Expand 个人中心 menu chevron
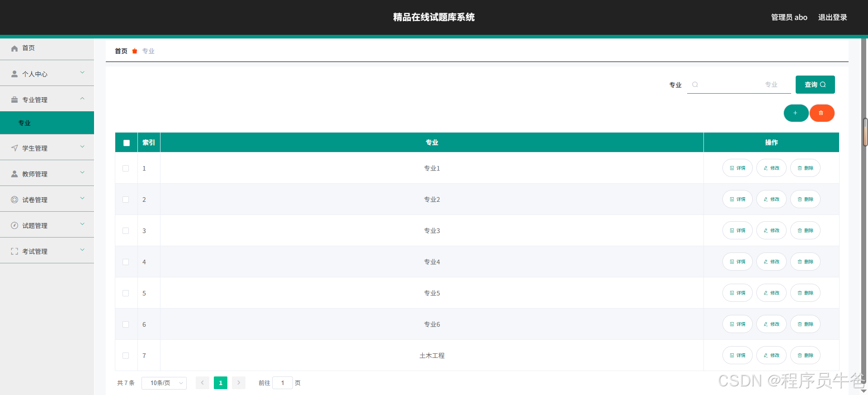Viewport: 868px width, 395px height. pyautogui.click(x=82, y=72)
